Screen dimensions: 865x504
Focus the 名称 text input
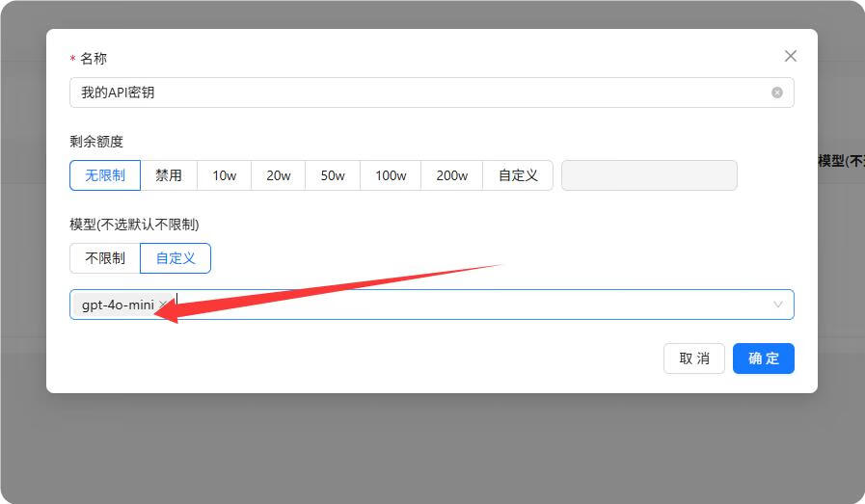415,93
